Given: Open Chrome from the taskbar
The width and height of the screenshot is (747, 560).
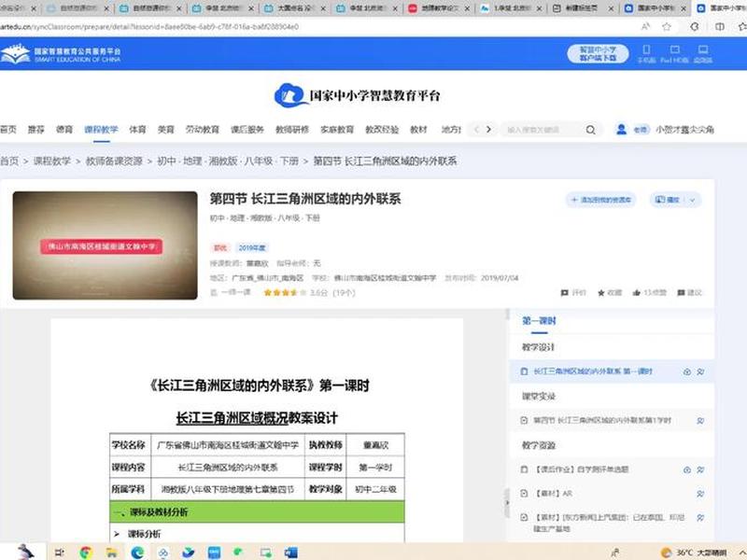Looking at the screenshot, I should tap(86, 553).
